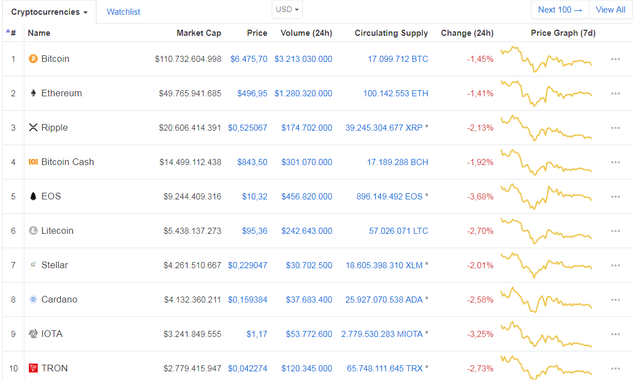
Task: Click supply 2.779.530.283 MIOTA
Action: point(382,334)
